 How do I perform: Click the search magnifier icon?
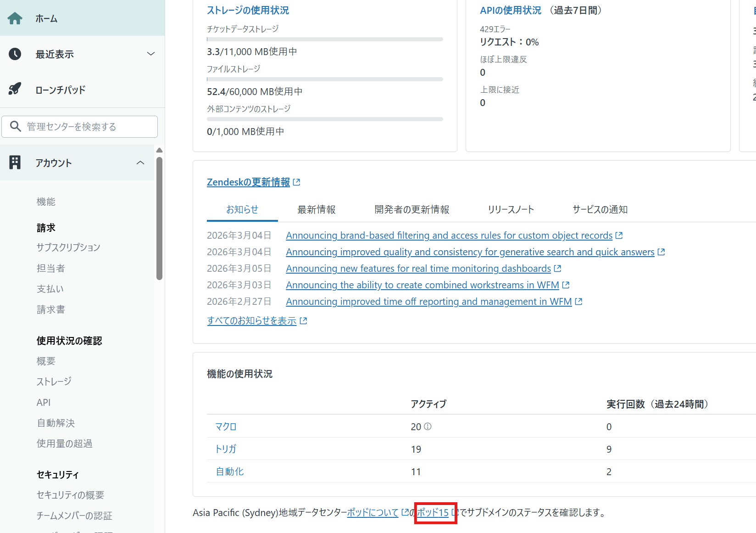(x=15, y=126)
